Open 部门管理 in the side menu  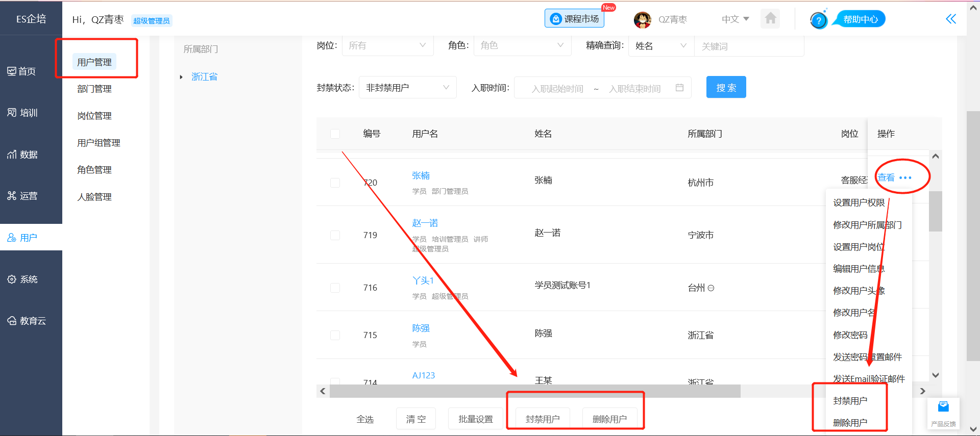pos(94,89)
